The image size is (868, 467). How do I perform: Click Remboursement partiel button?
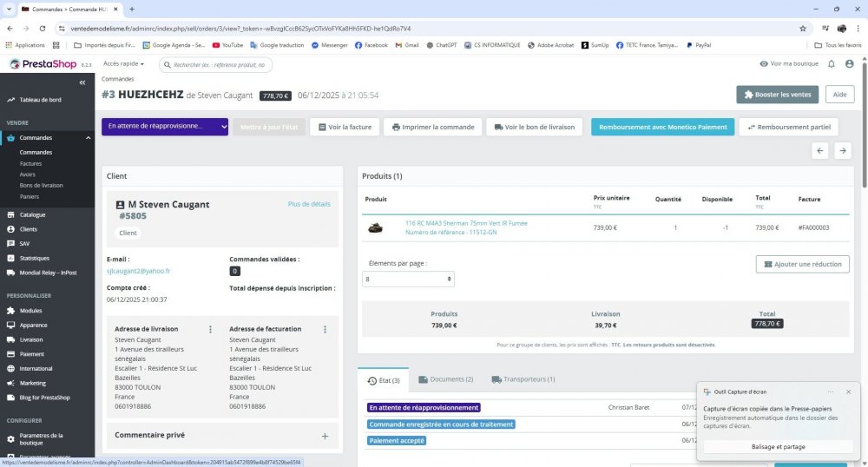(789, 127)
